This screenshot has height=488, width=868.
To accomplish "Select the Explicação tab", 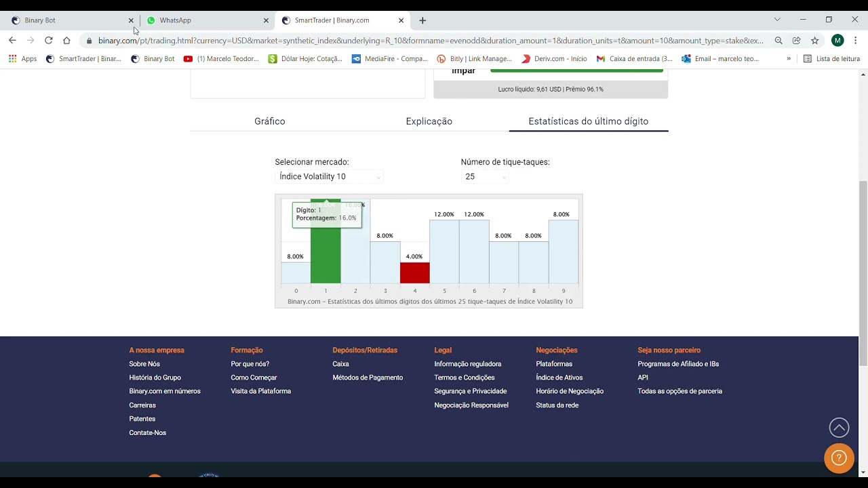I will [x=429, y=121].
